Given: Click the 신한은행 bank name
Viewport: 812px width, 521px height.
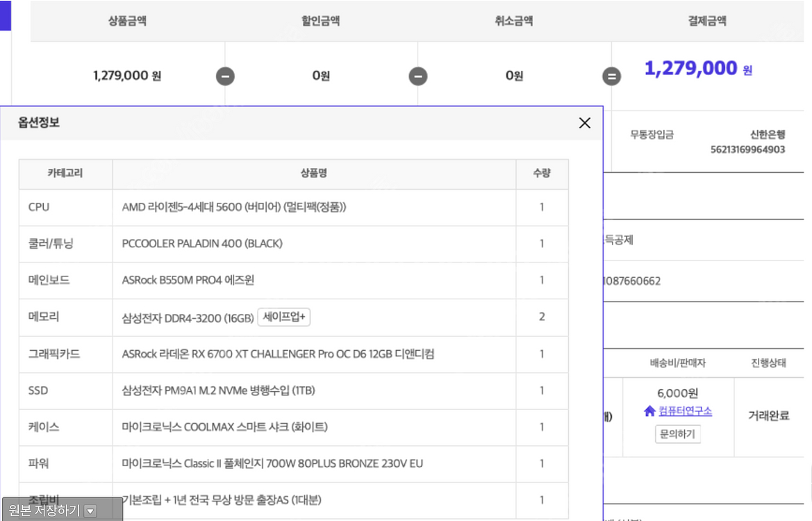Looking at the screenshot, I should [x=768, y=135].
